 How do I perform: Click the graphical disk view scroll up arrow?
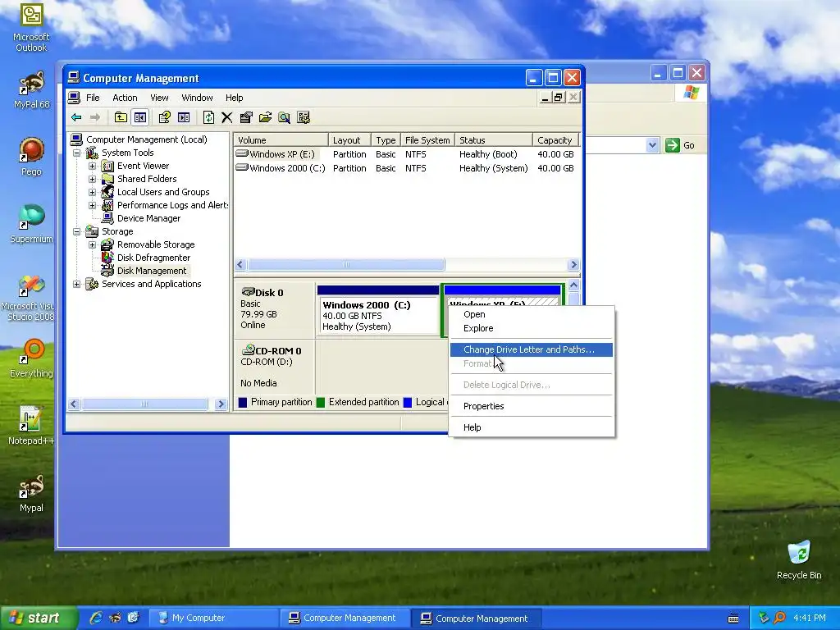pyautogui.click(x=573, y=285)
